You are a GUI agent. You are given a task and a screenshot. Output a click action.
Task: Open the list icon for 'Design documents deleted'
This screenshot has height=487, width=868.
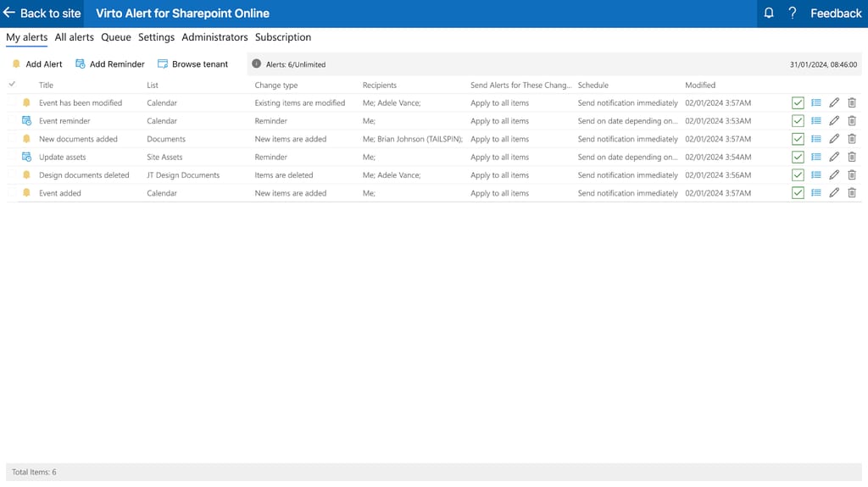tap(816, 174)
